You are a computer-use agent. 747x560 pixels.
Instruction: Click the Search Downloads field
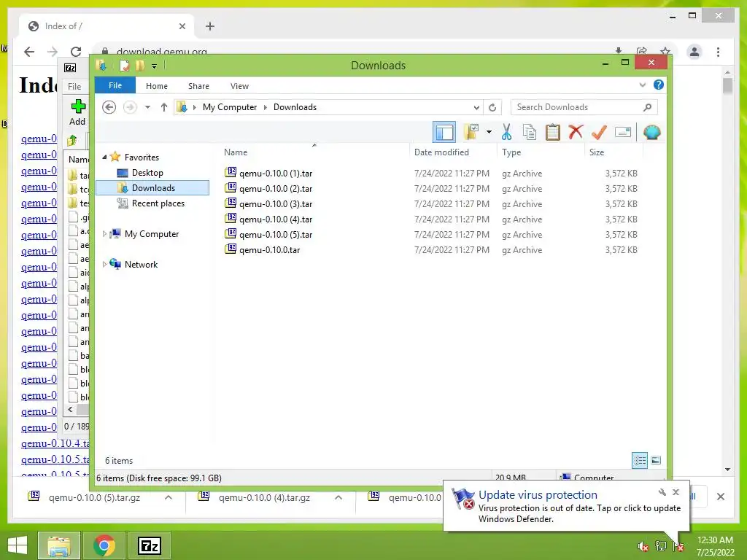[x=584, y=107]
